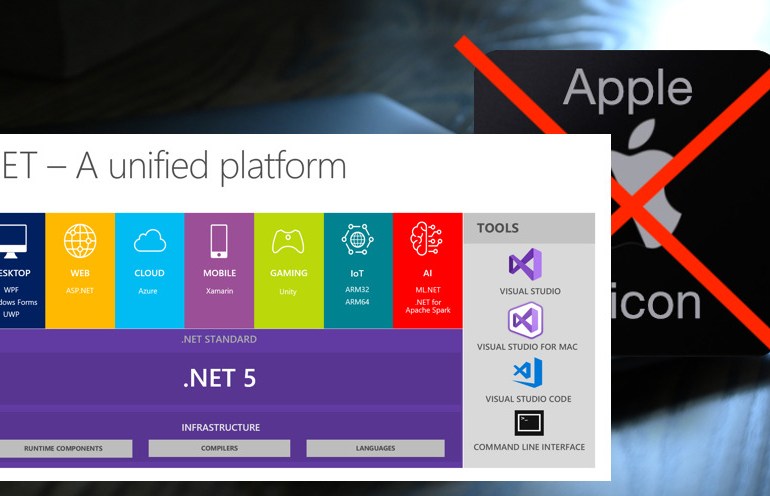Click the globe icon in the WEB tile
770x496 pixels.
point(80,241)
